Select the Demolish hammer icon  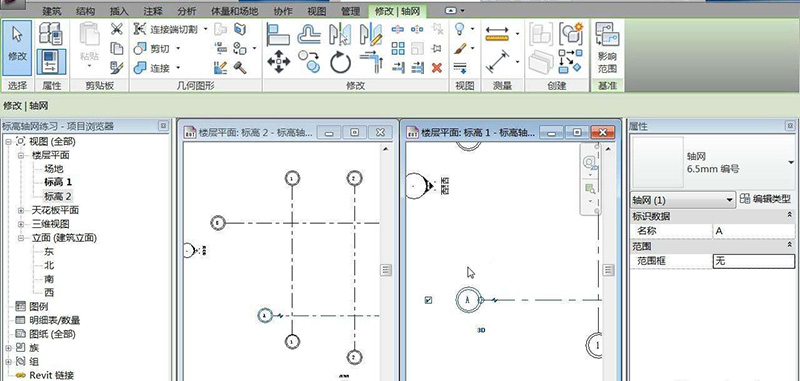[240, 67]
